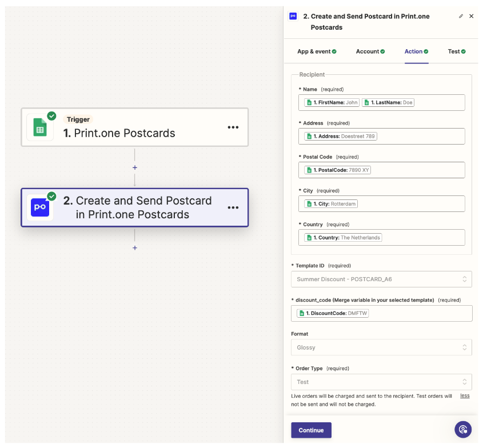Viewport: 483px width, 448px height.
Task: Click the Print.one icon in panel header
Action: (x=293, y=16)
